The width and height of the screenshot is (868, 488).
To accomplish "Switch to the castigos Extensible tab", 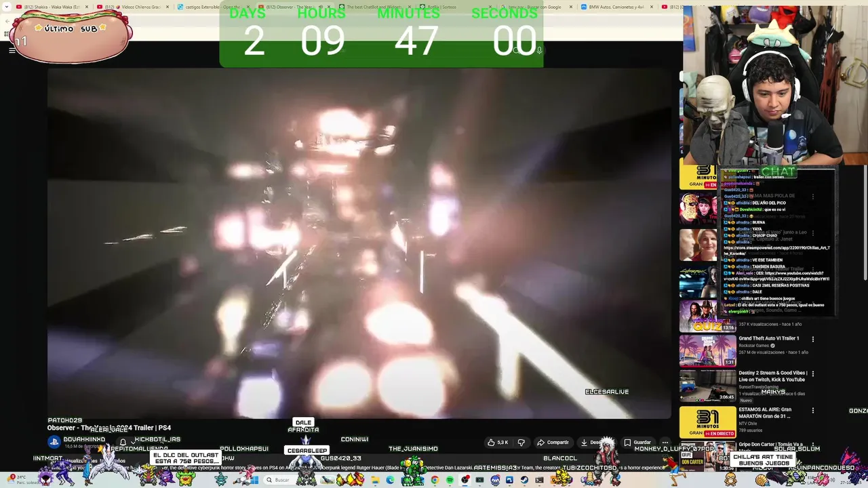I will coord(212,7).
